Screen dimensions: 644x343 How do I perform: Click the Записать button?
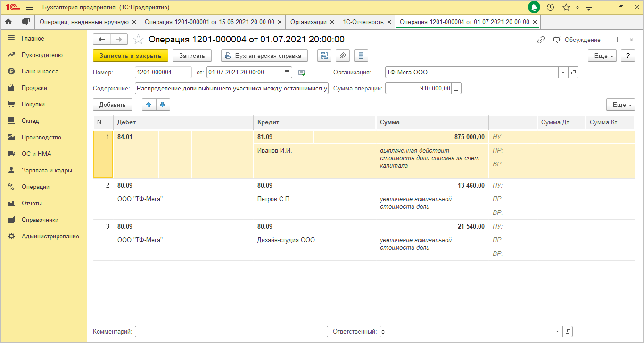pos(192,56)
